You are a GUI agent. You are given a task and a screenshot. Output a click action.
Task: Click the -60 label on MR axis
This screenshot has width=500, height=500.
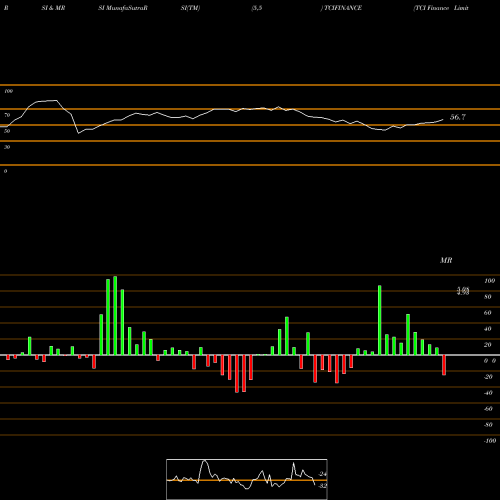[488, 409]
